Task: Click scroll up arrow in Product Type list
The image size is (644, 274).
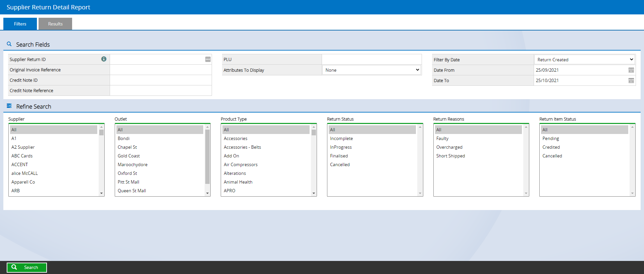Action: tap(314, 127)
